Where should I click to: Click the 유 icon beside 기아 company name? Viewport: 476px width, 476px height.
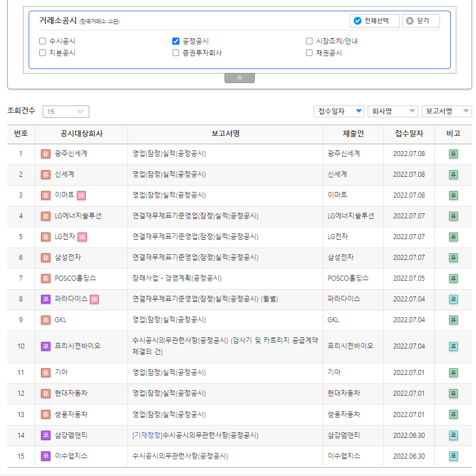point(45,373)
